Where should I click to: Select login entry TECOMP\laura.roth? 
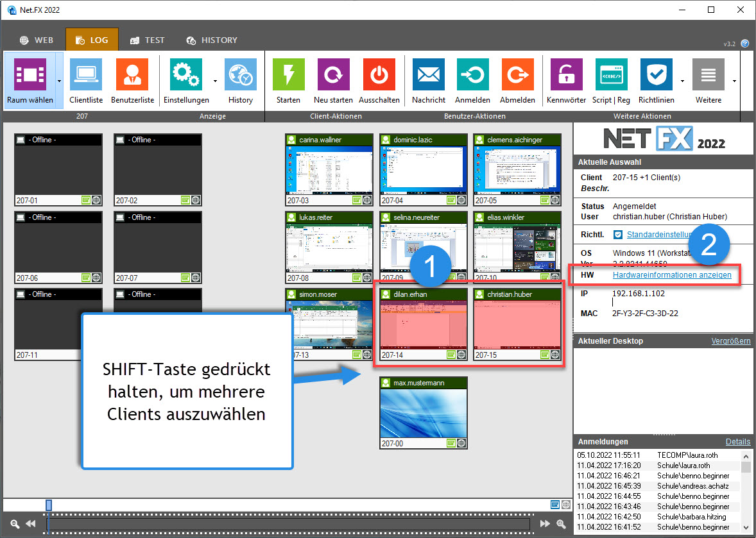[x=658, y=455]
